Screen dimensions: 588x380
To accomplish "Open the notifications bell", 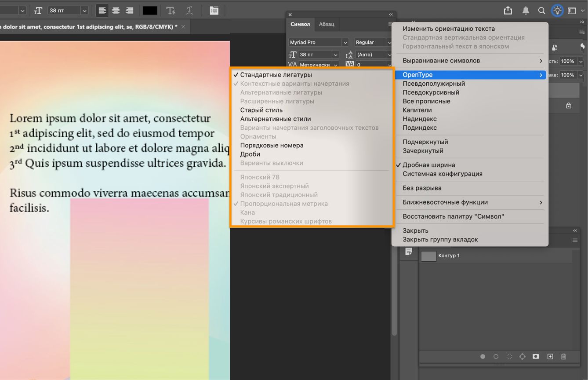I will [526, 11].
